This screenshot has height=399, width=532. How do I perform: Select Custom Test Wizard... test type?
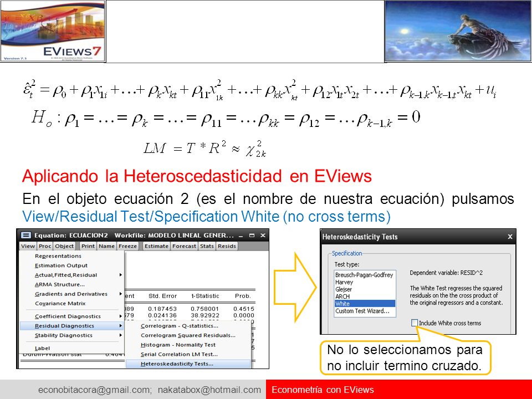[x=365, y=311]
